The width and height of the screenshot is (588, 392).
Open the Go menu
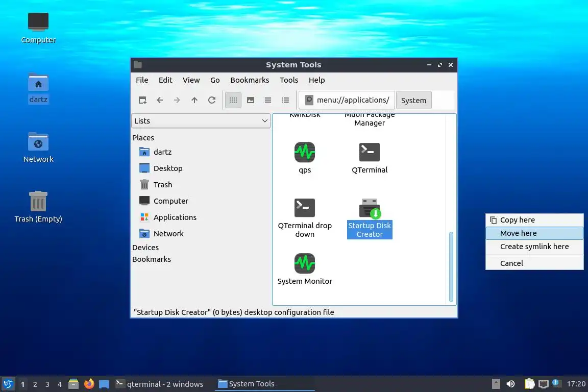(215, 80)
